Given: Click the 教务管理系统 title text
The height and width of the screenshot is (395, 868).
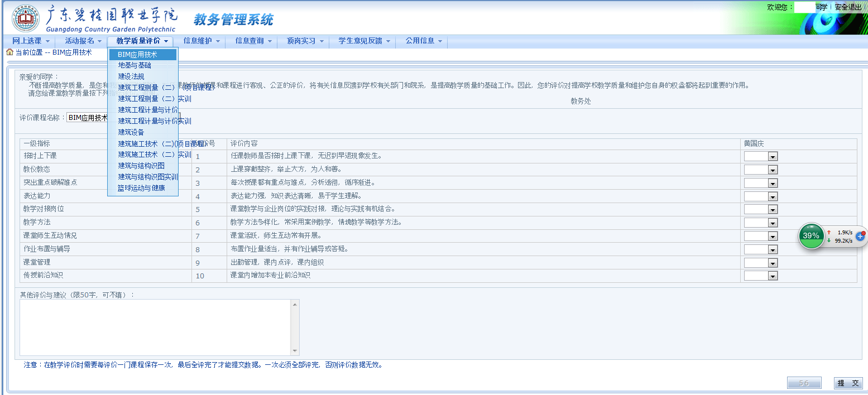Looking at the screenshot, I should pyautogui.click(x=233, y=20).
